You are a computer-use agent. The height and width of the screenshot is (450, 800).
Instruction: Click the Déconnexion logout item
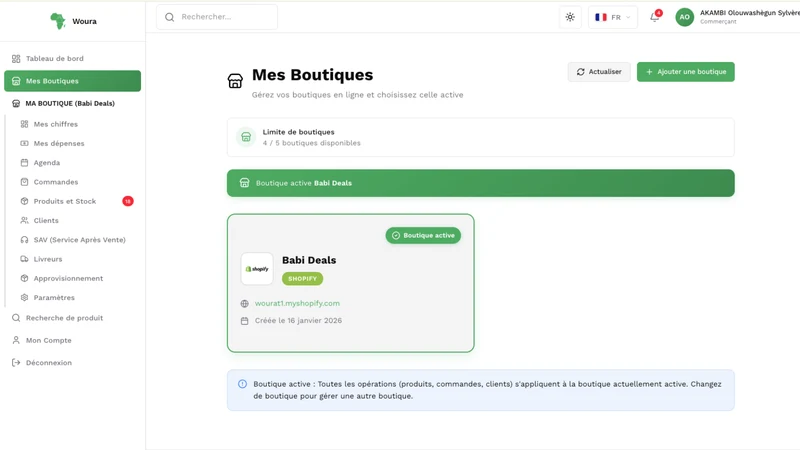[x=48, y=363]
